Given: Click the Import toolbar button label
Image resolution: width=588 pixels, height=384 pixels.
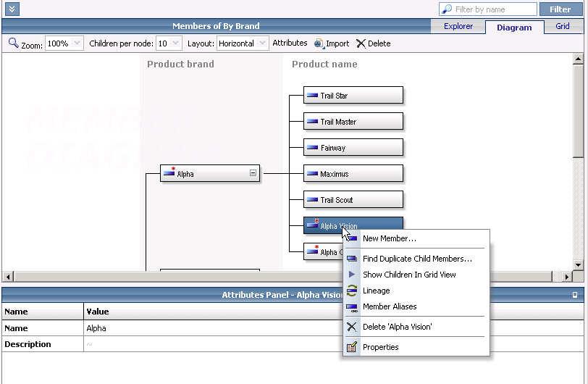Looking at the screenshot, I should tap(337, 43).
